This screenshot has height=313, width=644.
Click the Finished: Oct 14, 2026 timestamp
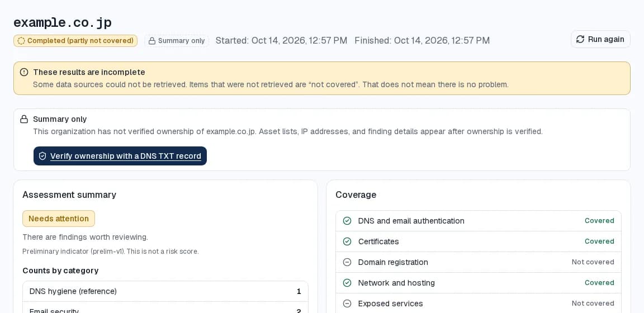click(422, 41)
